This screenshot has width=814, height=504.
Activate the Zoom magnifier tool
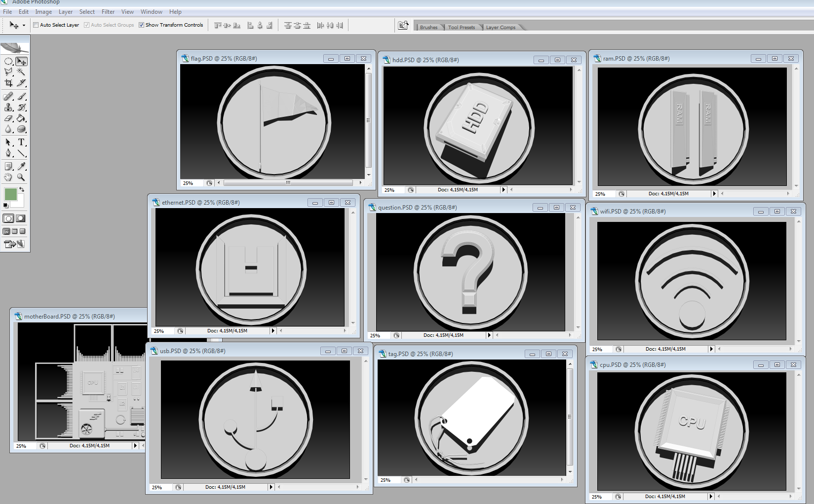point(21,178)
